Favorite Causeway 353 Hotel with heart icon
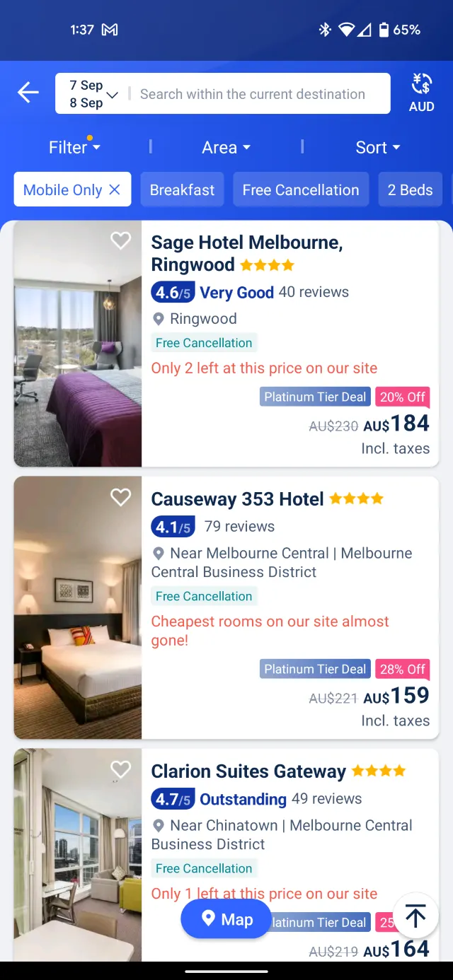 coord(121,497)
